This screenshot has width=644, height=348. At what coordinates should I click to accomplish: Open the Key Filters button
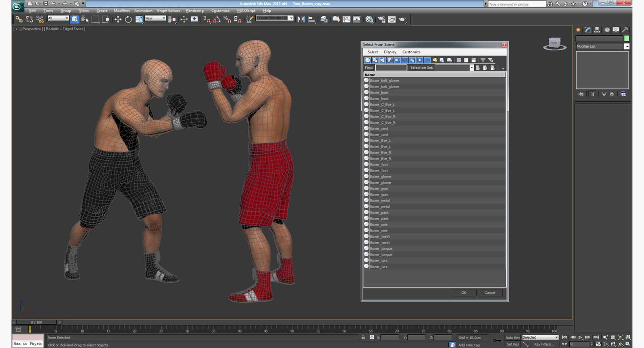coord(544,344)
